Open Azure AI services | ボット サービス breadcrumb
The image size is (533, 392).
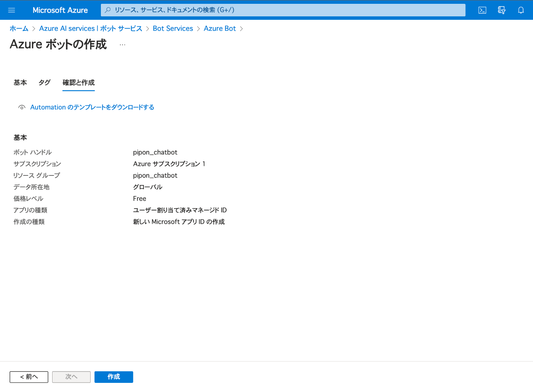coord(91,29)
